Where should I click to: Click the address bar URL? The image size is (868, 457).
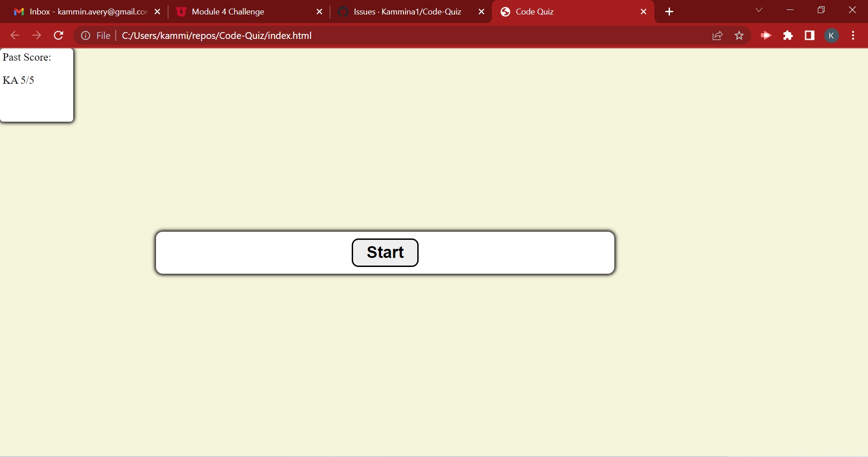pyautogui.click(x=217, y=36)
